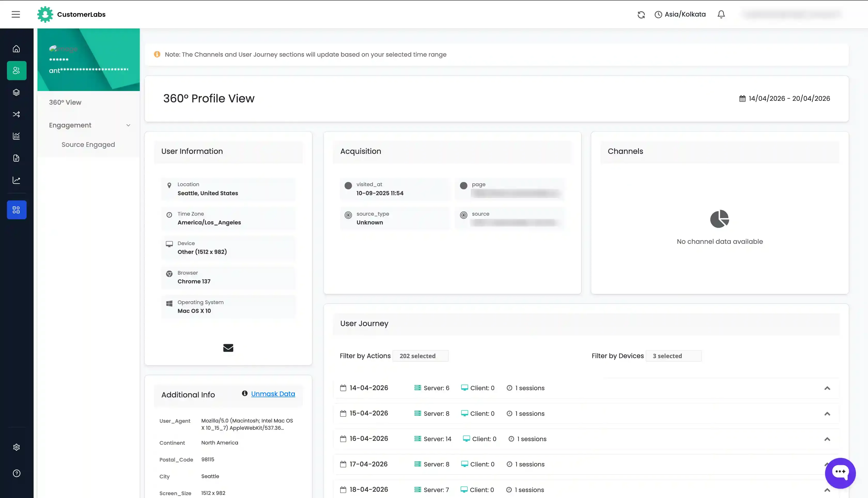Viewport: 868px width, 498px height.
Task: Click the CustomerLabs gear logo
Action: click(45, 14)
